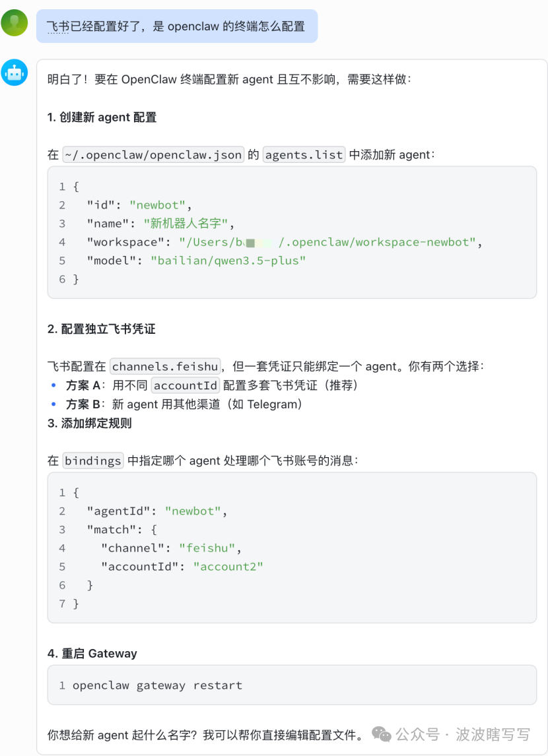Click the bindings inline code chip
This screenshot has height=756, width=548.
pyautogui.click(x=93, y=460)
